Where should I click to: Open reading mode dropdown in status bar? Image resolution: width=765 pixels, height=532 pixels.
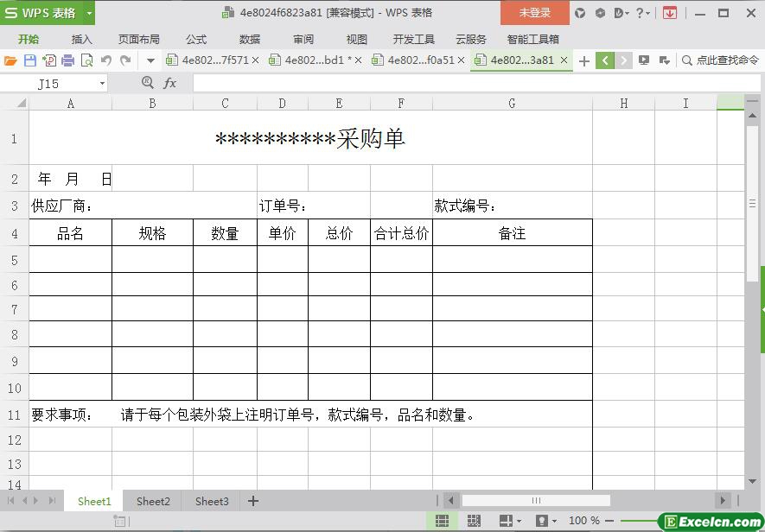coord(510,521)
